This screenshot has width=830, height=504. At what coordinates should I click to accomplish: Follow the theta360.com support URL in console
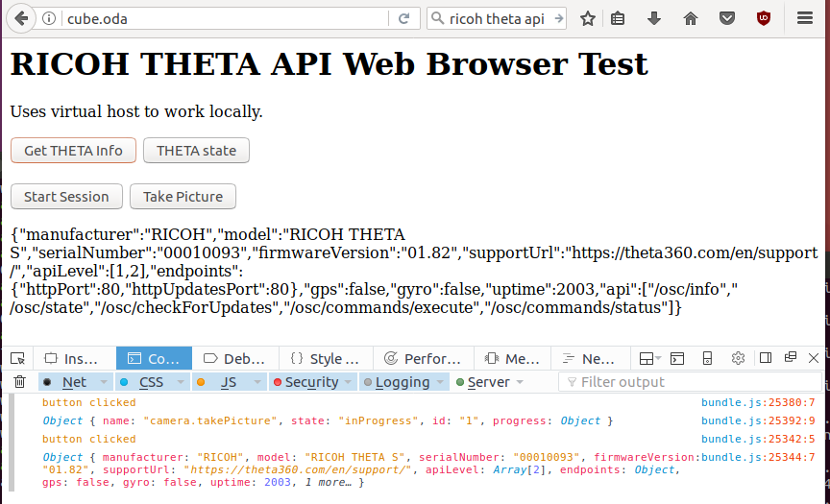coord(298,469)
